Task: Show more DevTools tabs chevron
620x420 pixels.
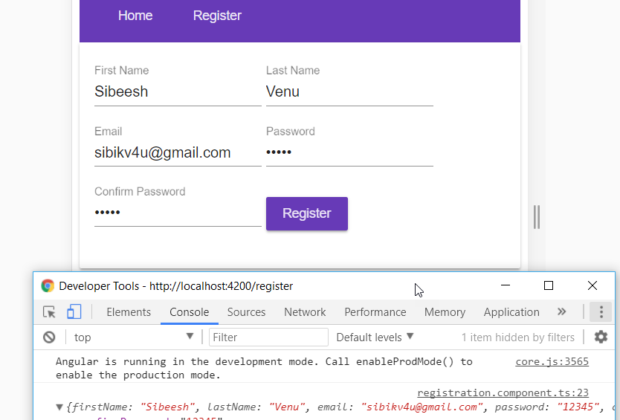Action: click(561, 312)
